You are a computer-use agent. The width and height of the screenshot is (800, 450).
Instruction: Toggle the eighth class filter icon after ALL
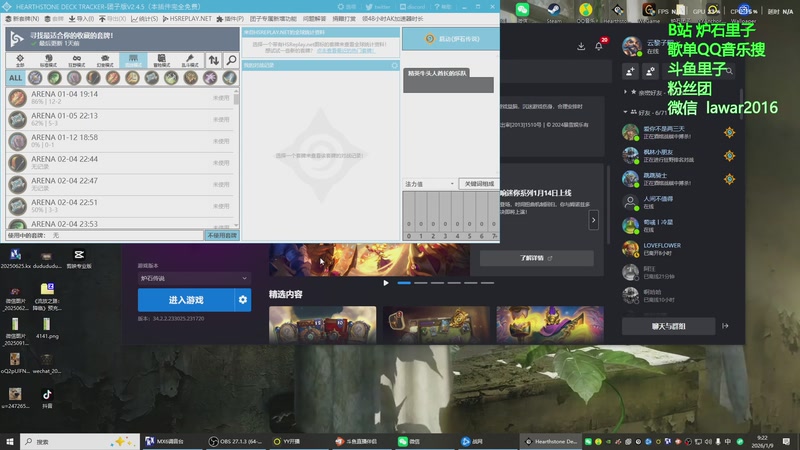pos(171,78)
